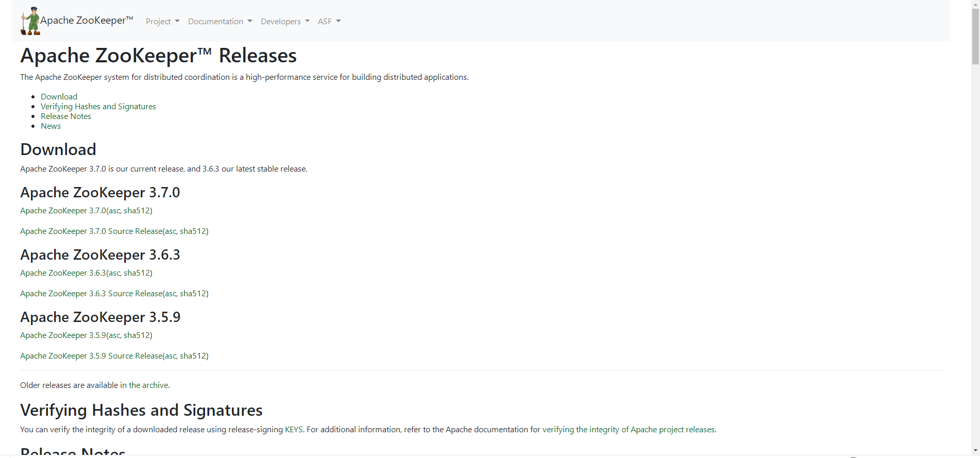Open asc signature for ZooKeeper 3.6.3 binary

(114, 273)
